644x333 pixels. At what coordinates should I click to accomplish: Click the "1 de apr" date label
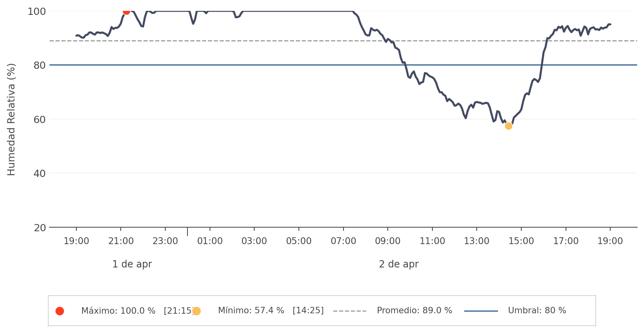coord(132,264)
